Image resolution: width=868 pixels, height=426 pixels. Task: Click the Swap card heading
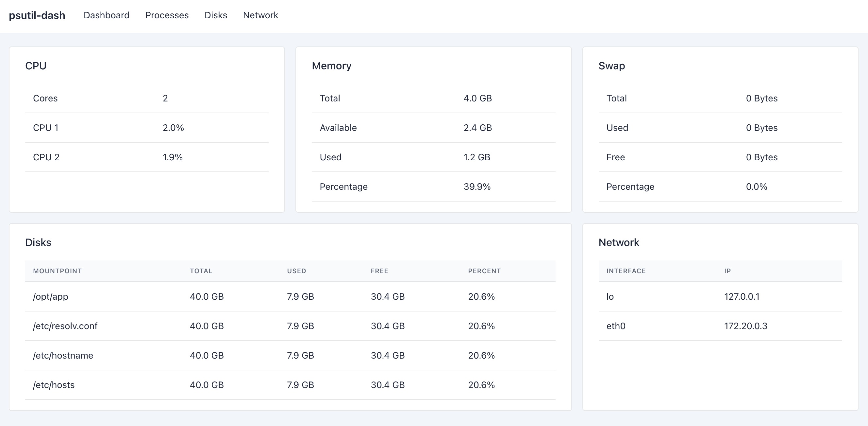pos(611,66)
